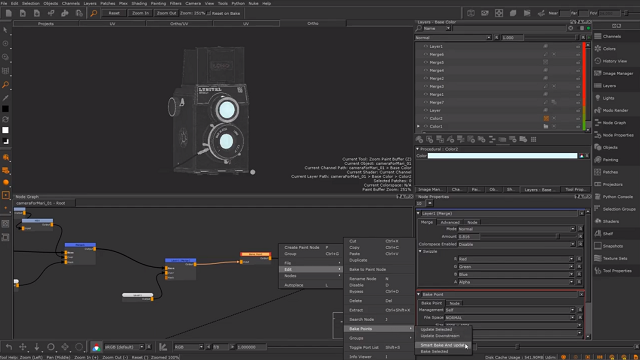Open the Lights palette
This screenshot has width=640, height=360.
click(608, 98)
